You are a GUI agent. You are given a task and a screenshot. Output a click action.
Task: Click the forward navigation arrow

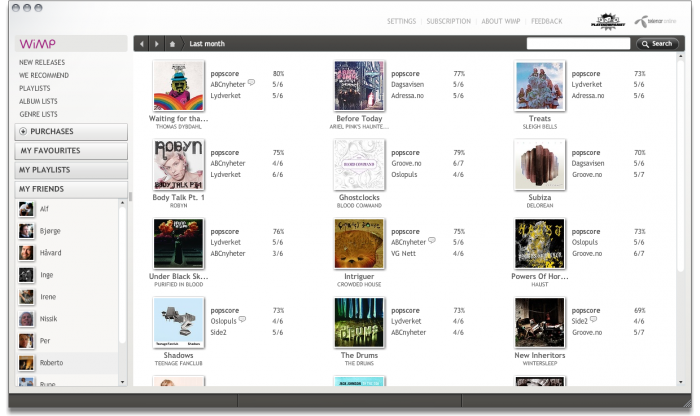[157, 44]
